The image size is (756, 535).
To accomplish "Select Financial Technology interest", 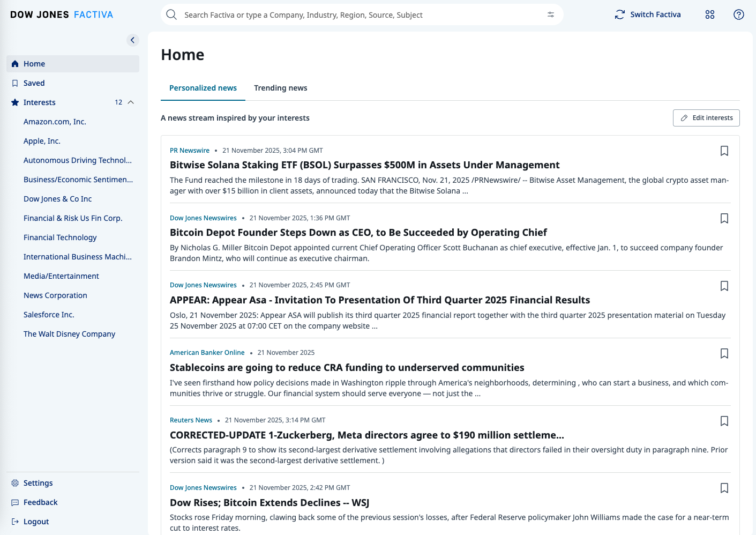I will 60,237.
